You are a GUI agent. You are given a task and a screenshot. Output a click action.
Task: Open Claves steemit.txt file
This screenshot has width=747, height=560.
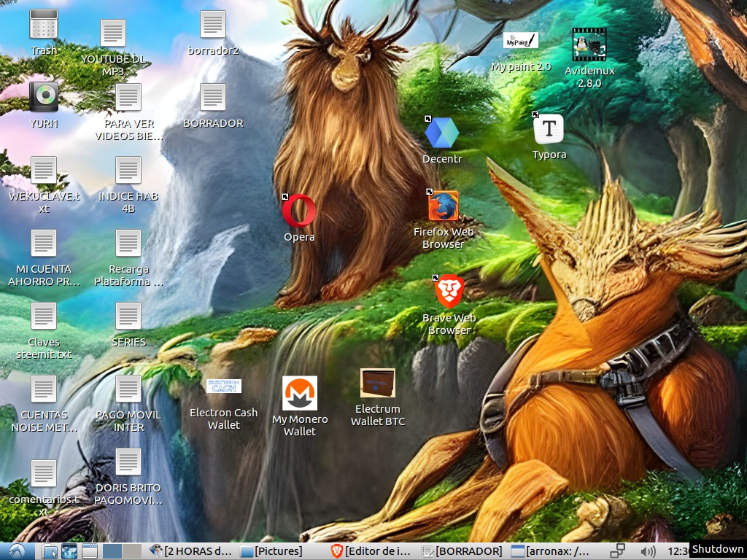(43, 316)
